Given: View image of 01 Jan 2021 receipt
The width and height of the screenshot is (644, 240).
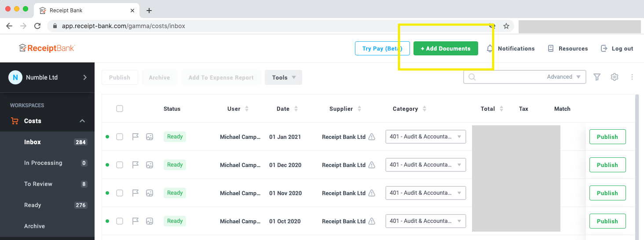Looking at the screenshot, I should [x=150, y=137].
